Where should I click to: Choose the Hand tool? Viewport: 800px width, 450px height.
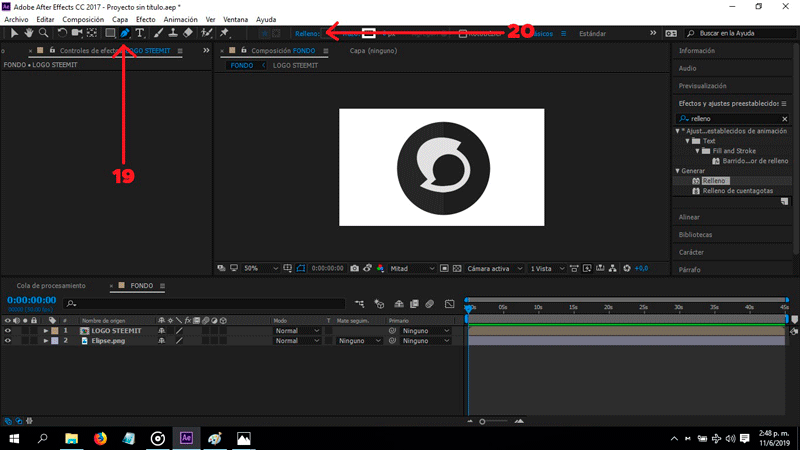point(28,33)
